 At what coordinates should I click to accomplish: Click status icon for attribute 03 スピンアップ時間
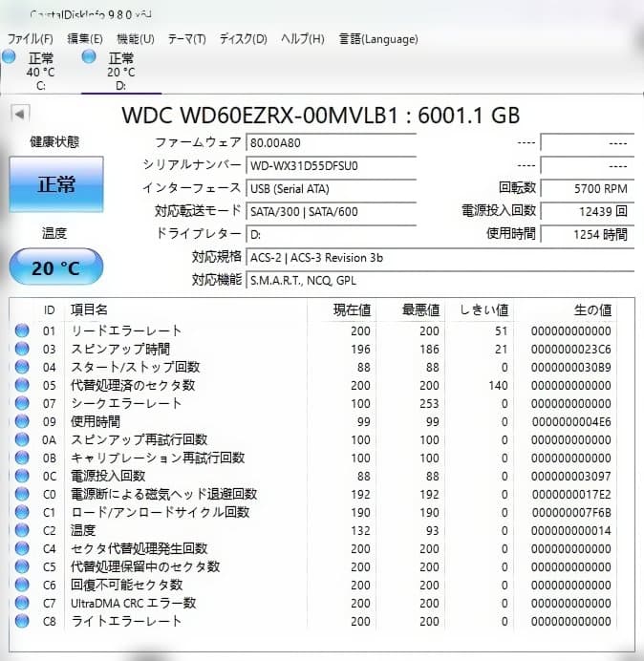click(x=22, y=349)
